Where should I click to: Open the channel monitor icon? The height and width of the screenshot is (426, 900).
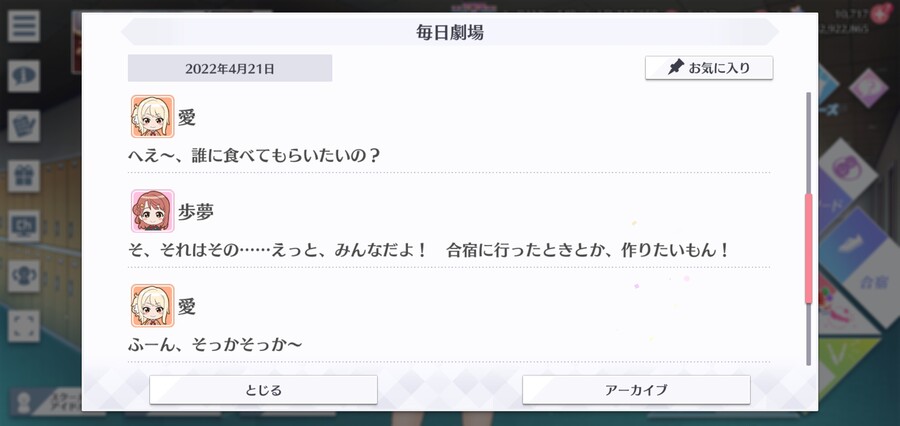click(x=24, y=226)
